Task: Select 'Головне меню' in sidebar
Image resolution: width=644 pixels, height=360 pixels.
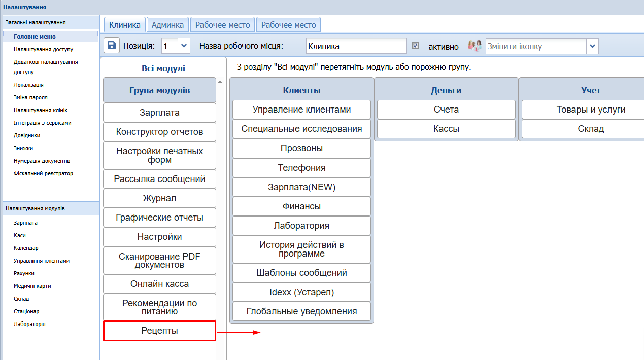Action: coord(35,37)
